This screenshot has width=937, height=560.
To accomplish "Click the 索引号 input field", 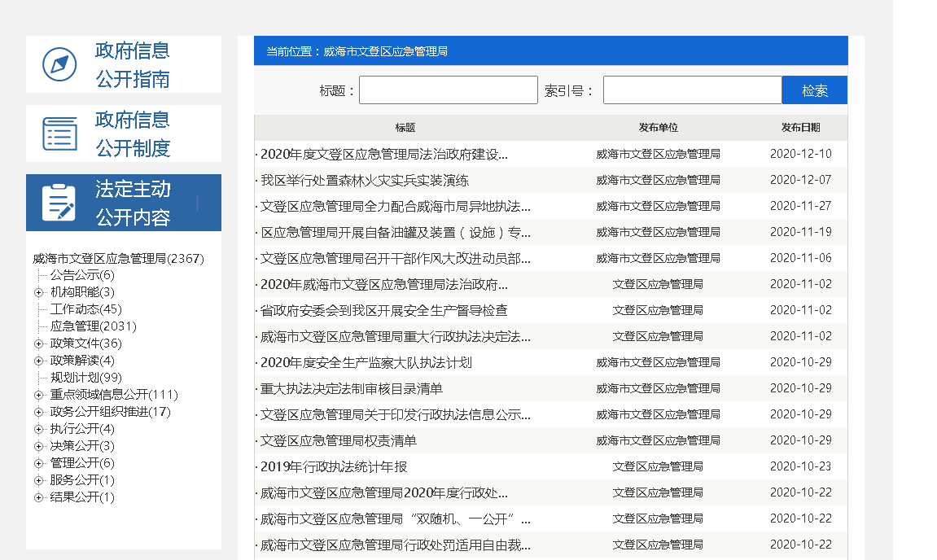I will 692,90.
